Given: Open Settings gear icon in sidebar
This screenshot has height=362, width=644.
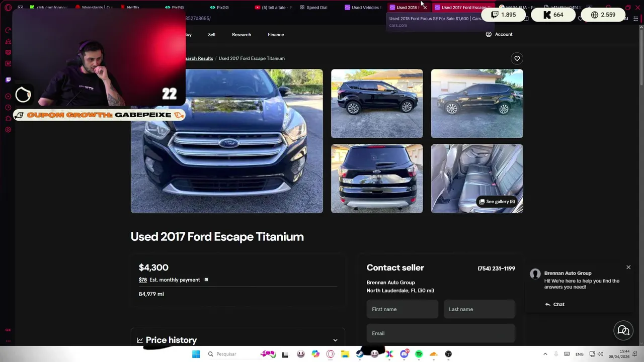Looking at the screenshot, I should tap(8, 130).
